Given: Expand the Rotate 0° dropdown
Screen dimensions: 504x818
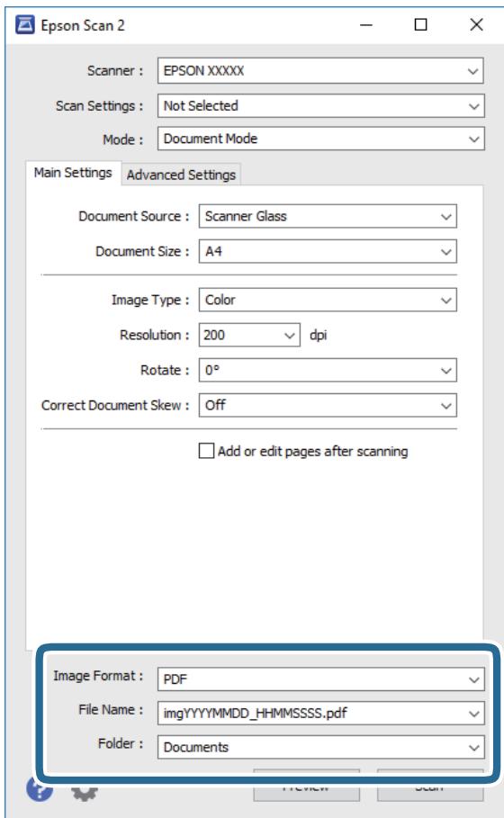Looking at the screenshot, I should [328, 371].
